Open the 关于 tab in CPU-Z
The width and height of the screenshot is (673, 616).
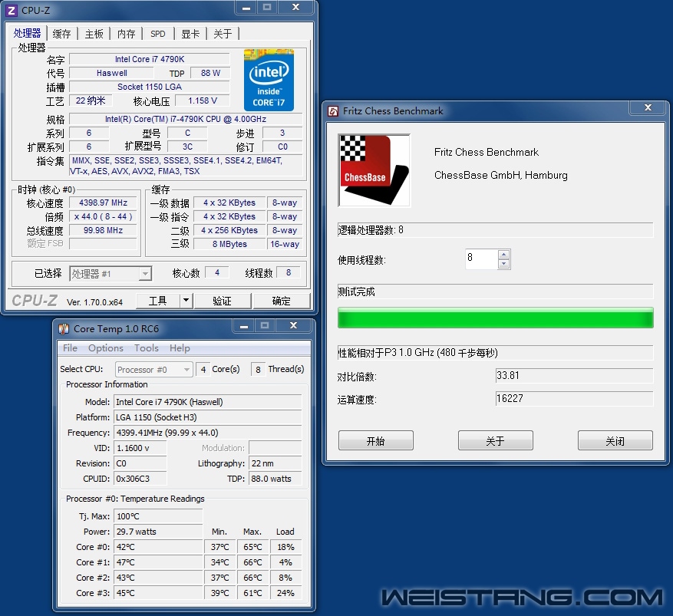[223, 34]
